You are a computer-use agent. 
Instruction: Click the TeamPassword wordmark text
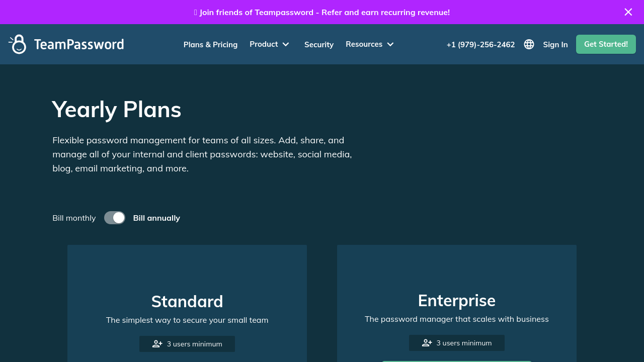pyautogui.click(x=79, y=44)
